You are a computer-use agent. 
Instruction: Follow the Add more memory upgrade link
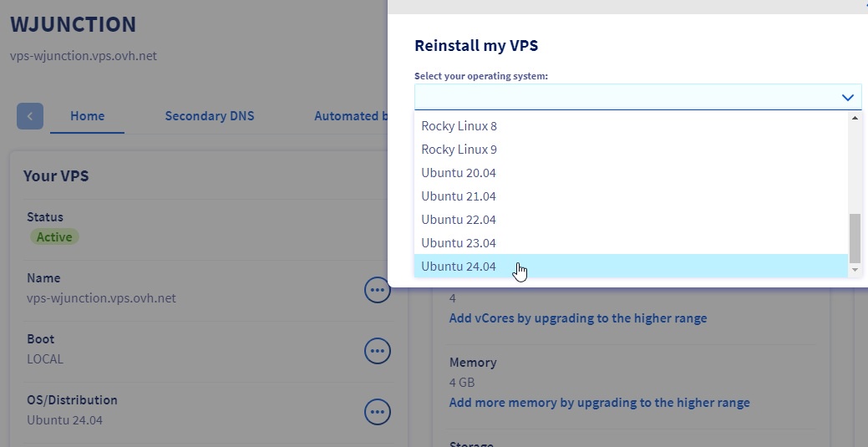click(599, 403)
